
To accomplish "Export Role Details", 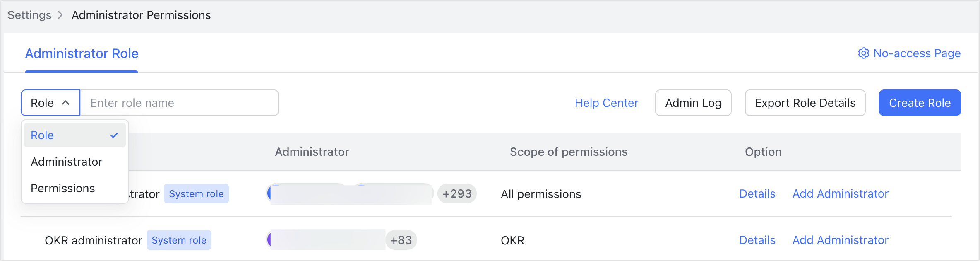I will pos(805,102).
